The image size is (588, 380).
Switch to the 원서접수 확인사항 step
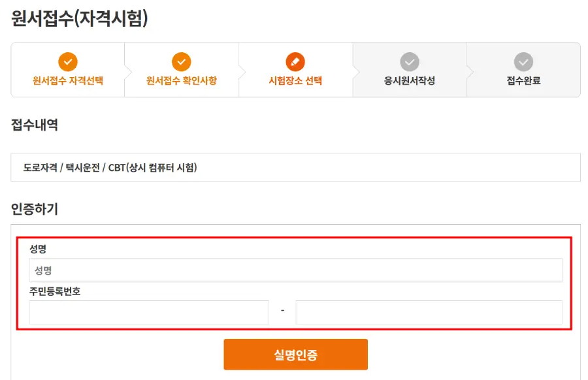182,83
